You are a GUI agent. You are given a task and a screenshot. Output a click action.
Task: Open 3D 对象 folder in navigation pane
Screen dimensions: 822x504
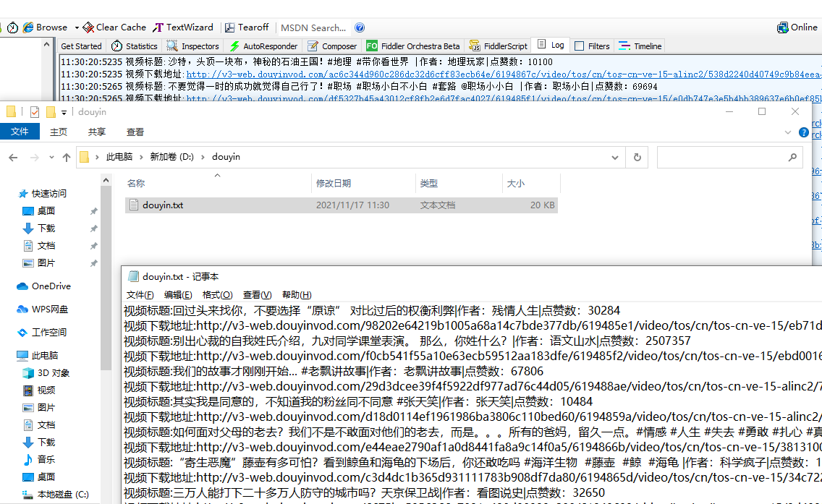pyautogui.click(x=46, y=372)
